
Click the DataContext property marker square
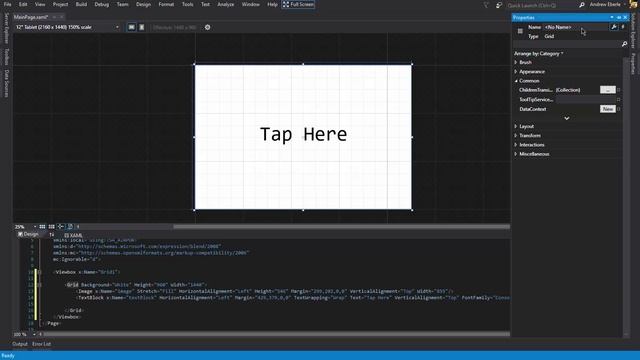pyautogui.click(x=619, y=109)
